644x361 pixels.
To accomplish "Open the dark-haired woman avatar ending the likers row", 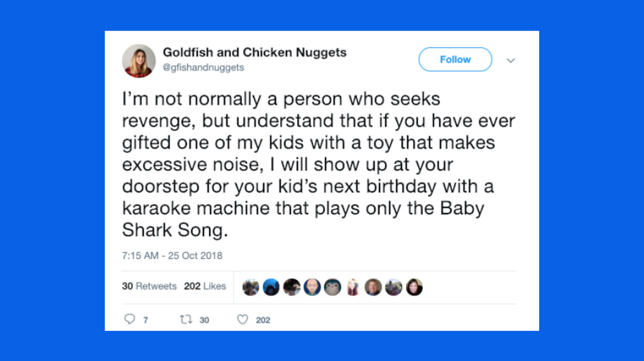I will point(414,287).
